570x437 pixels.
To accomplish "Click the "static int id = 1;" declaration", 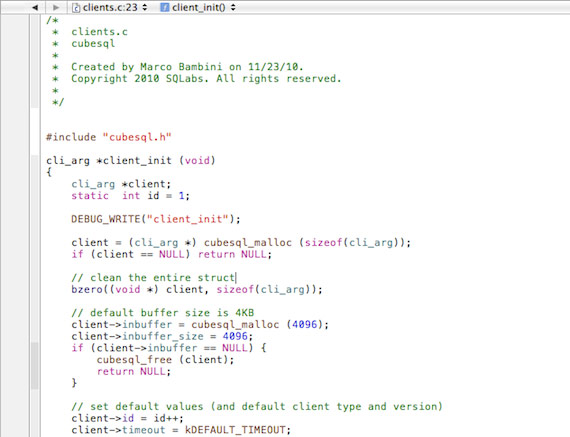I will (130, 196).
